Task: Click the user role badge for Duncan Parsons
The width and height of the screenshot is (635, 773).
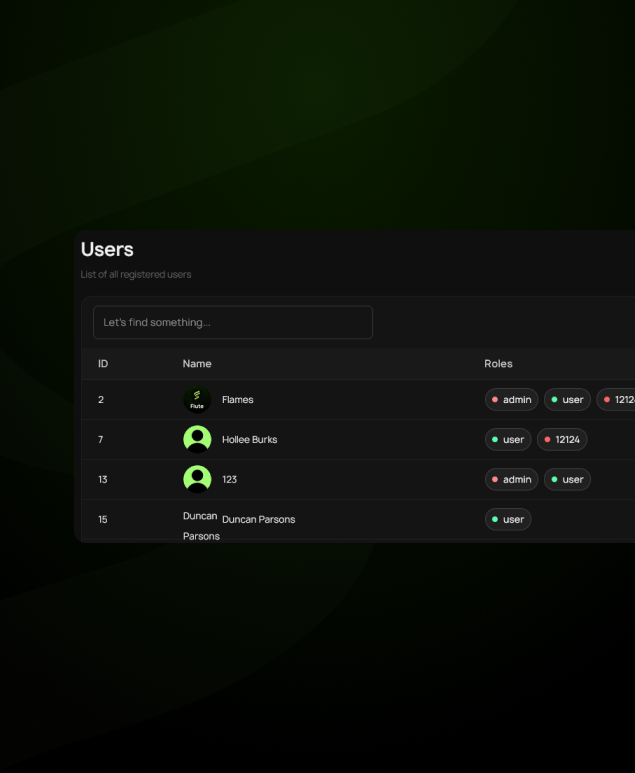Action: (x=508, y=520)
